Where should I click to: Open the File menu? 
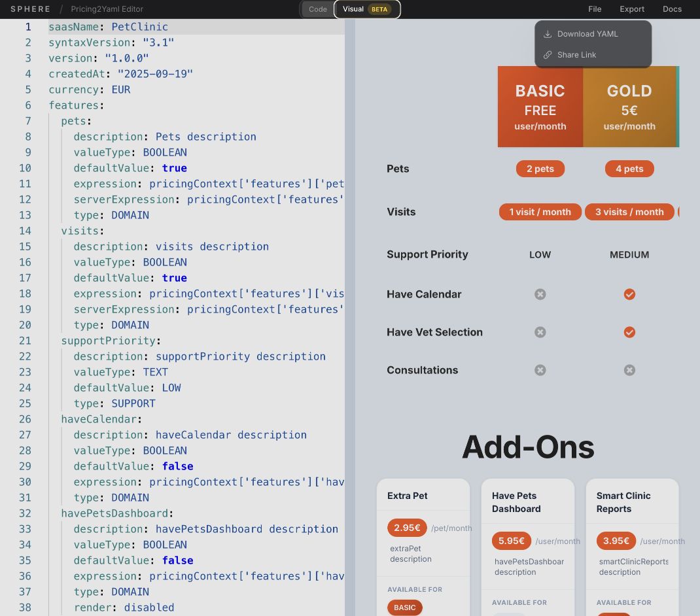[x=595, y=9]
